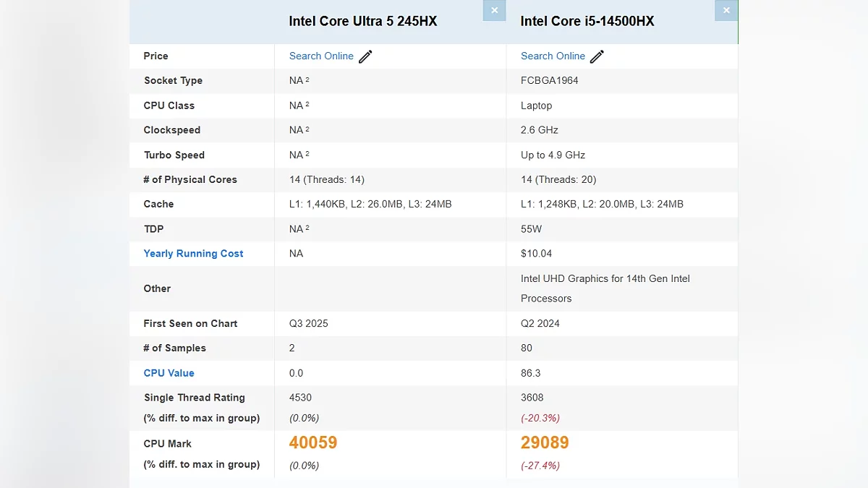Viewport: 868px width, 488px height.
Task: Follow the CPU Value link
Action: click(169, 373)
